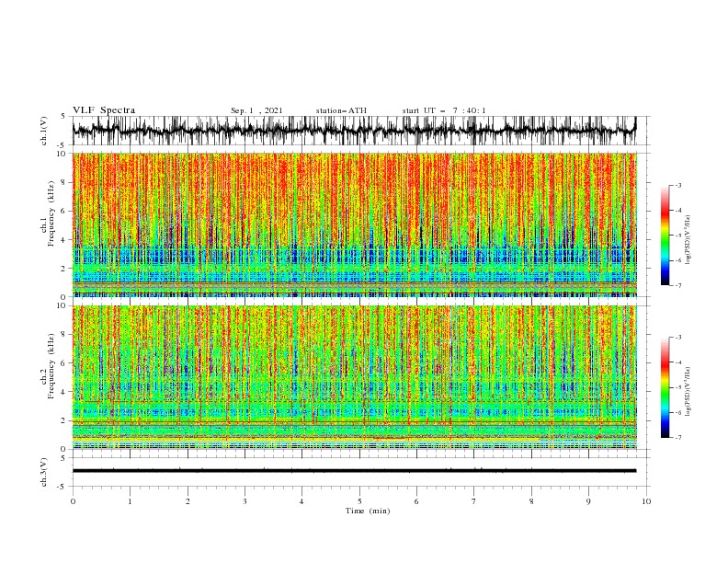Click the "8" minute tick label on time axis
This screenshot has width=728, height=563.
pos(531,501)
